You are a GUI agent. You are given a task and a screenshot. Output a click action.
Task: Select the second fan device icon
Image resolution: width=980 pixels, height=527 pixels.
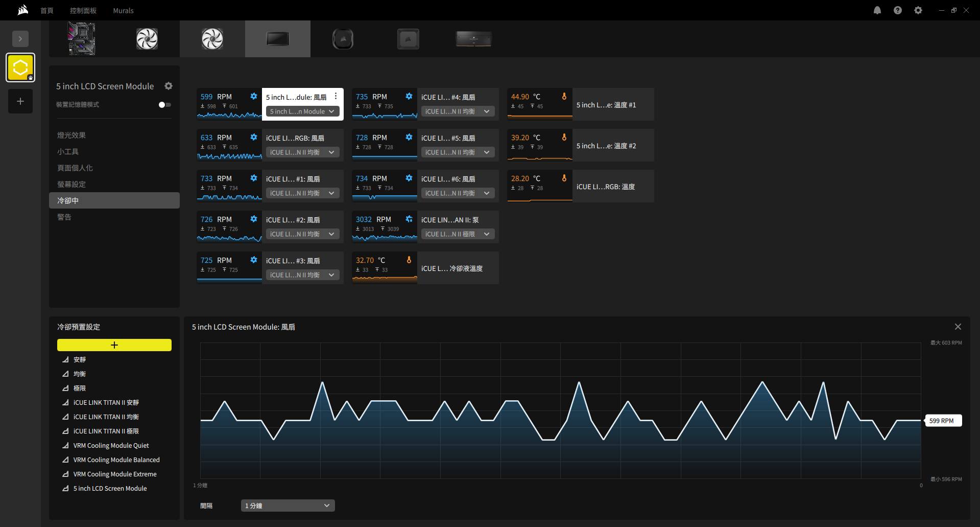212,39
